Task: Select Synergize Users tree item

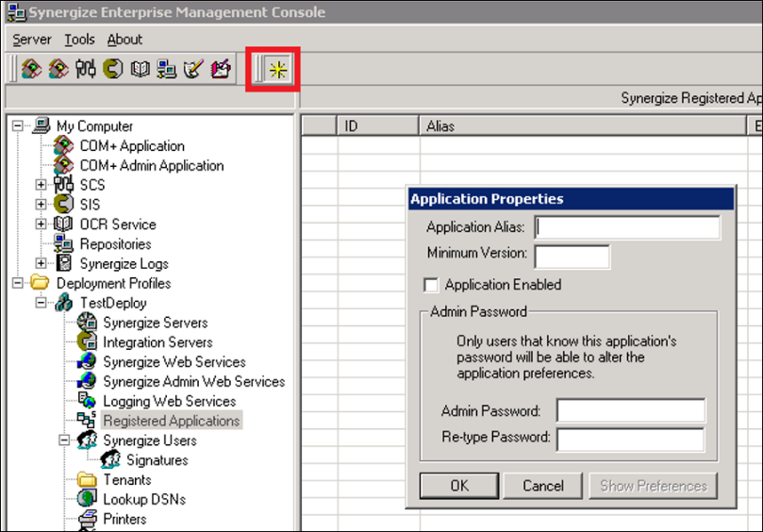Action: click(150, 441)
